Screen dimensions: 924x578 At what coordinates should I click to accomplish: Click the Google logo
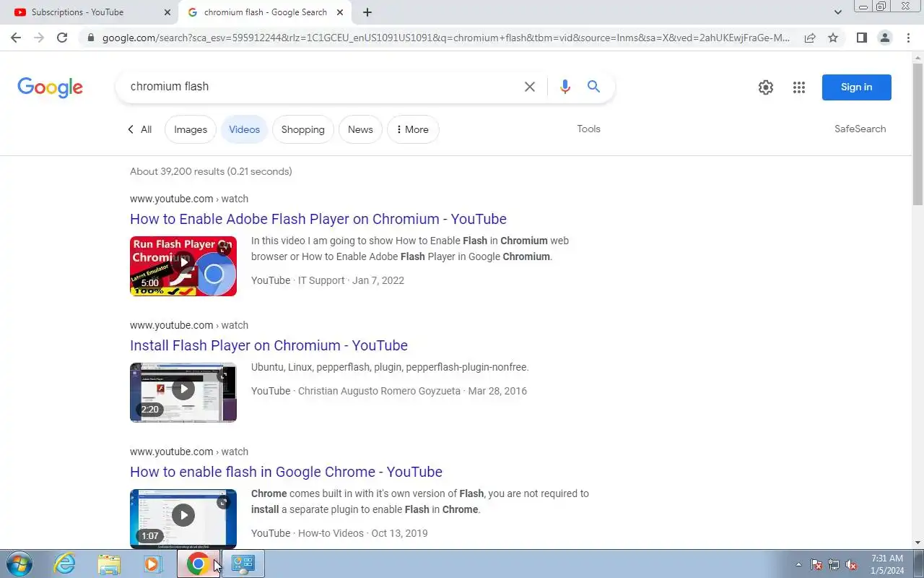click(x=50, y=87)
